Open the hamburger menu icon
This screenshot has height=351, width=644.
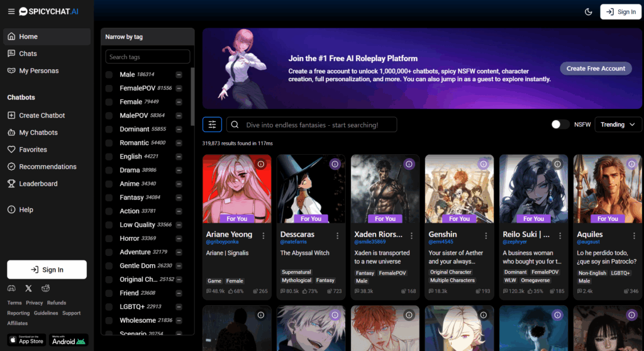11,11
